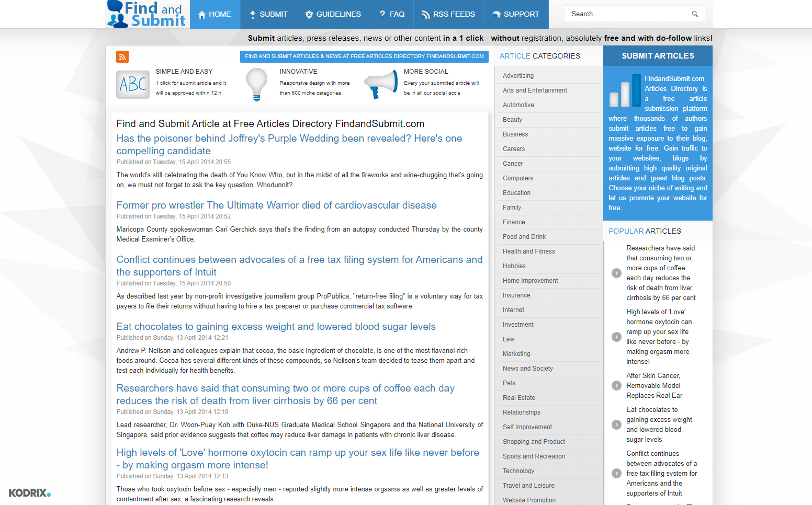This screenshot has width=812, height=505.
Task: Open the Ultimate Warrior article headline
Action: point(276,205)
